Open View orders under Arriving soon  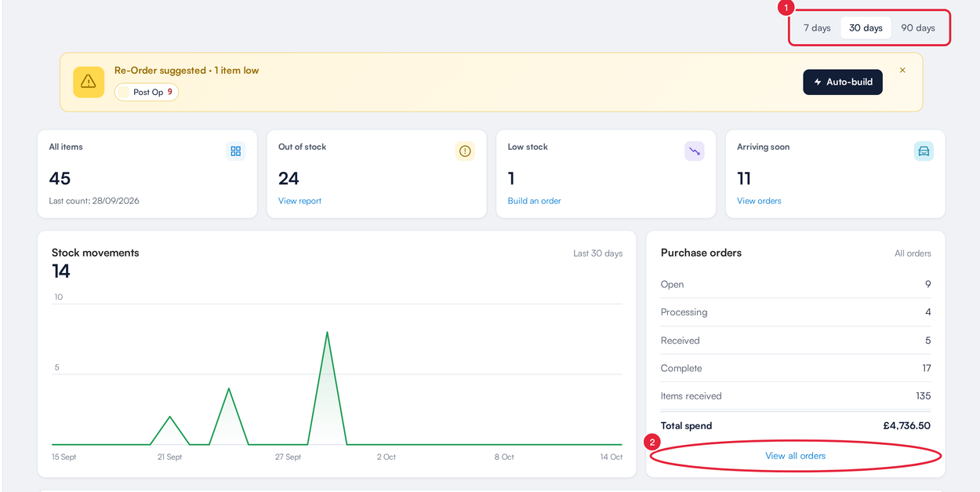[x=759, y=201]
